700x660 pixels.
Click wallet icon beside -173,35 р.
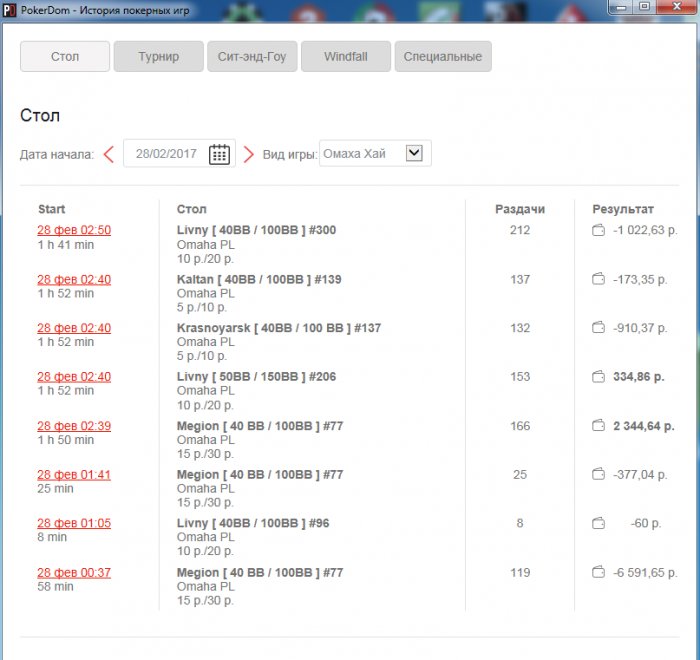tap(598, 280)
